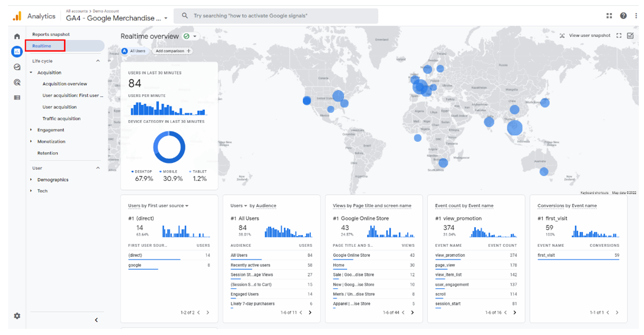Go to next page of Page title views card
This screenshot has width=644, height=335.
tap(412, 312)
